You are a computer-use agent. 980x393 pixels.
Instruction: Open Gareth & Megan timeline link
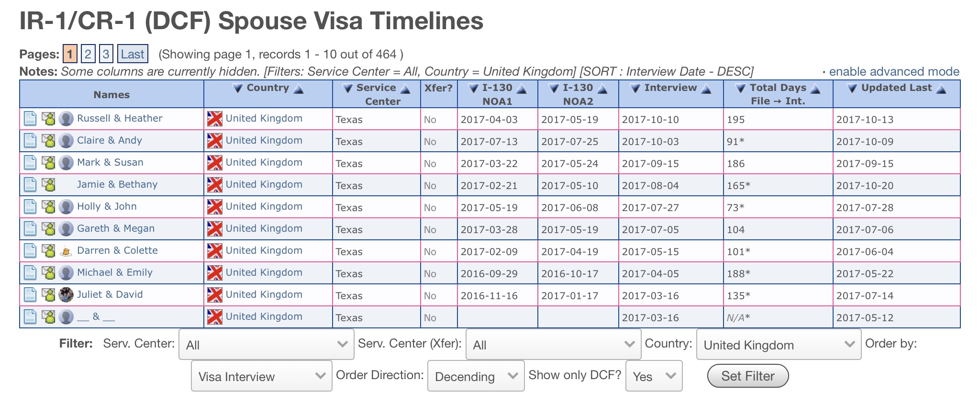(x=116, y=228)
